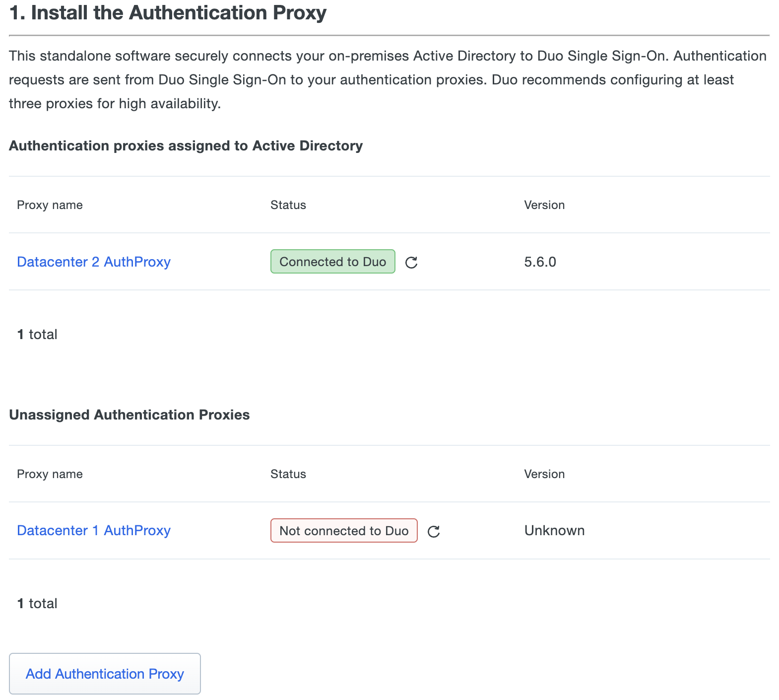Click Status header in assigned proxies table

pyautogui.click(x=288, y=205)
